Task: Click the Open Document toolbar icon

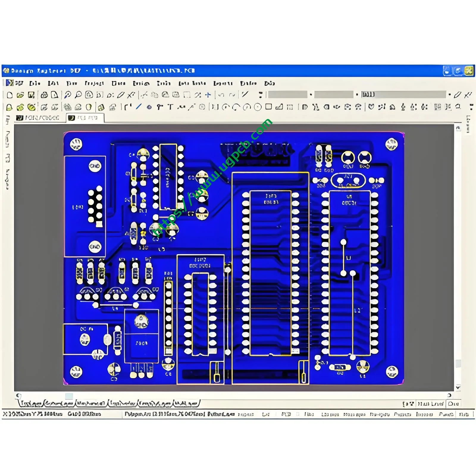Action: click(20, 96)
